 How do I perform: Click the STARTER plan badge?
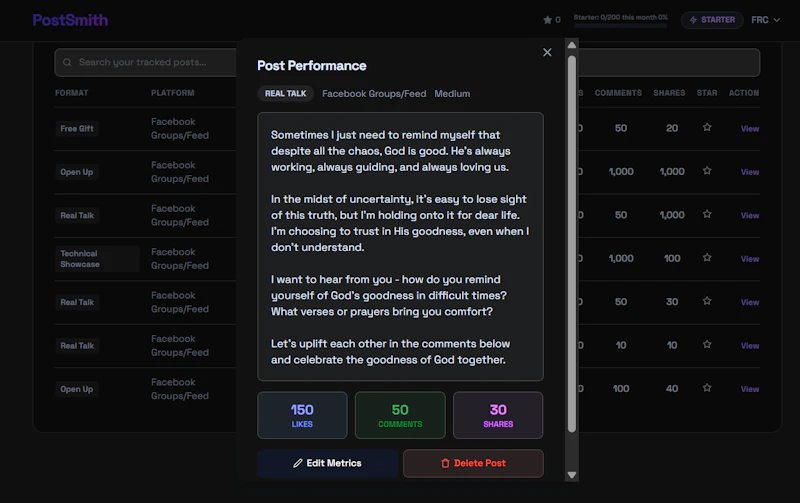[x=712, y=20]
